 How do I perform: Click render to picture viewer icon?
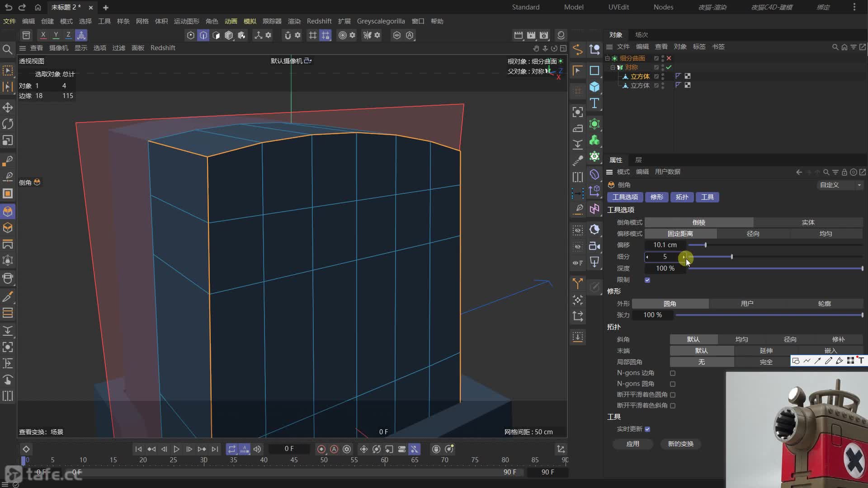[x=531, y=35]
